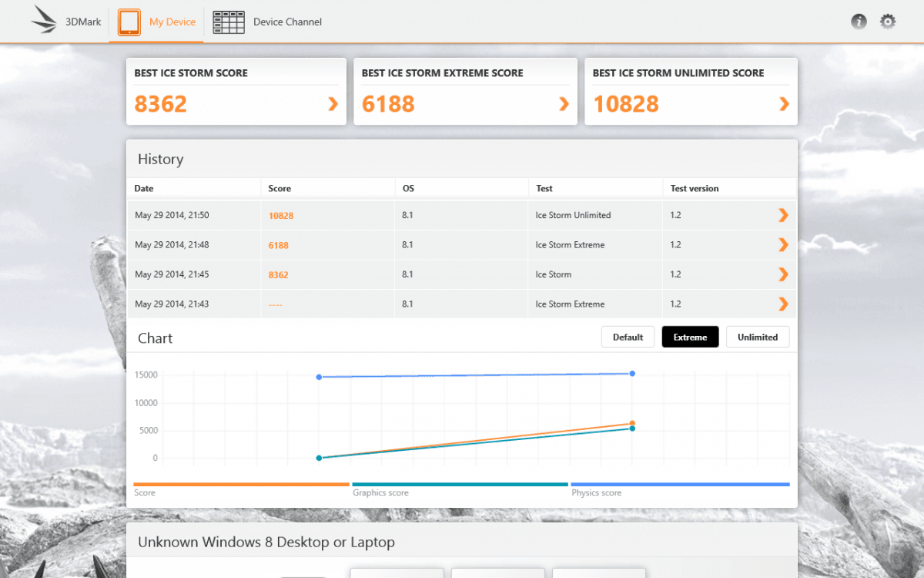Open details arrow for 21:43 result
The height and width of the screenshot is (578, 924).
click(x=783, y=304)
